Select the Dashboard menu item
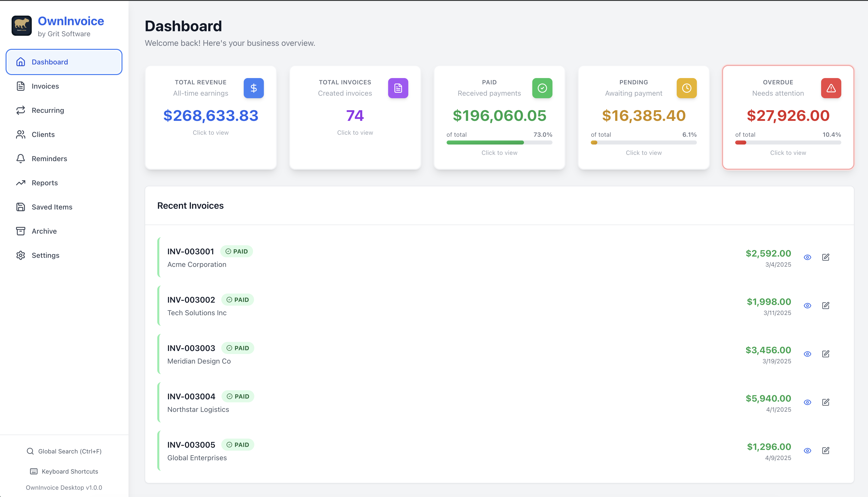 50,62
